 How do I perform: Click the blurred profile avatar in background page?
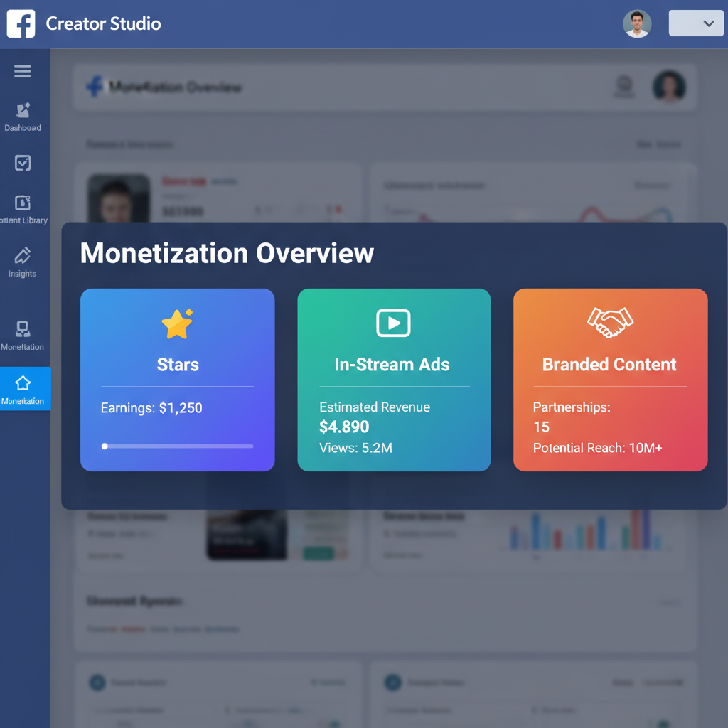click(x=669, y=86)
